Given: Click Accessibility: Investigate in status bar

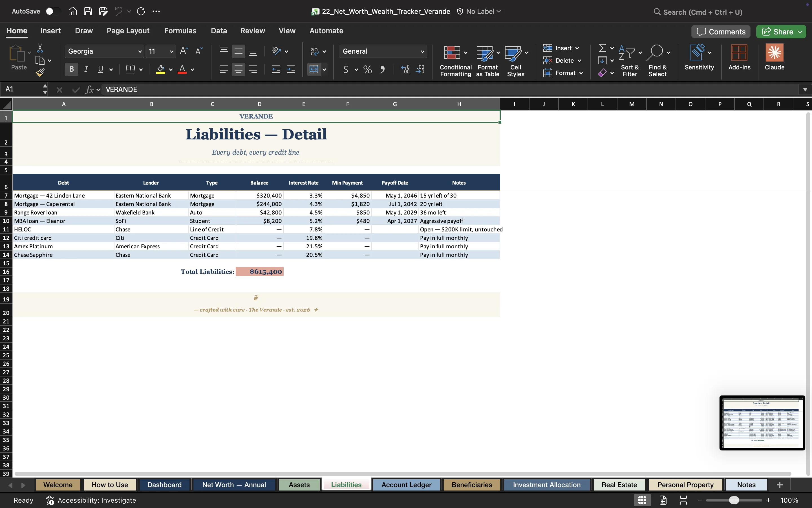Looking at the screenshot, I should [x=91, y=500].
